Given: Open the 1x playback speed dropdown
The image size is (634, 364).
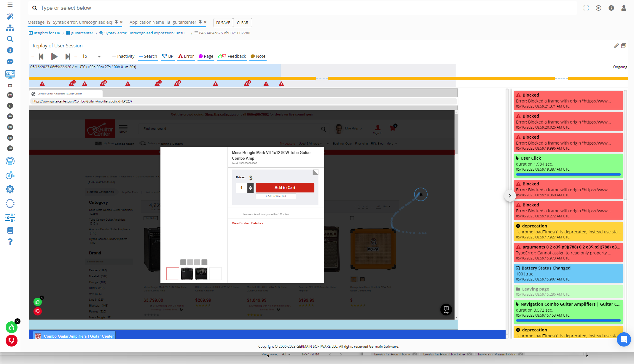Looking at the screenshot, I should tap(92, 56).
